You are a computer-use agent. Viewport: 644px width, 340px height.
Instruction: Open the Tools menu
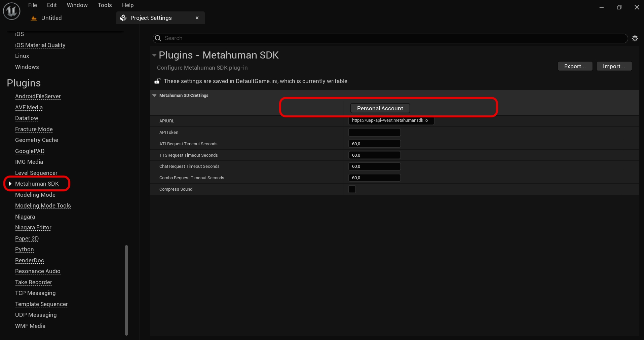(x=105, y=5)
